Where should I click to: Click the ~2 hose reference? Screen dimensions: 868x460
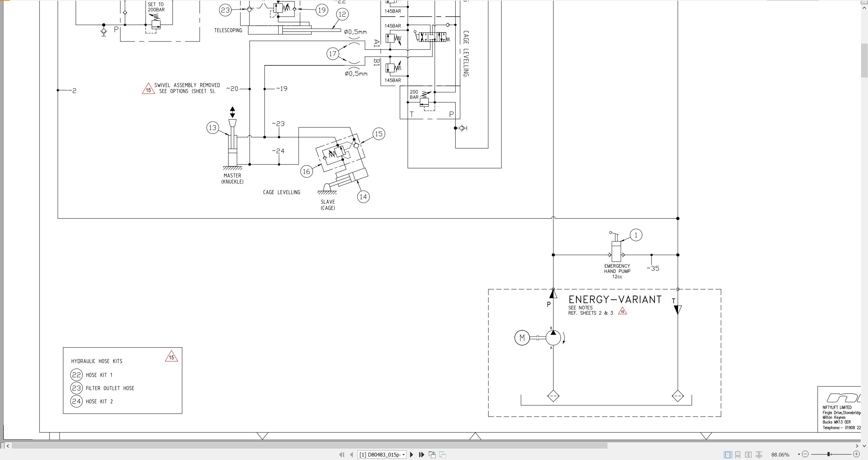pos(72,91)
